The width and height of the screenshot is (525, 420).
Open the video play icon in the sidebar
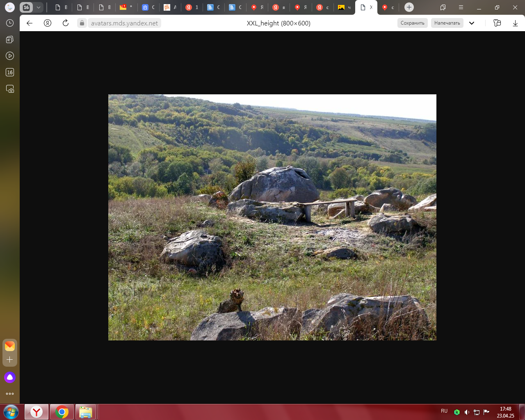(x=10, y=56)
